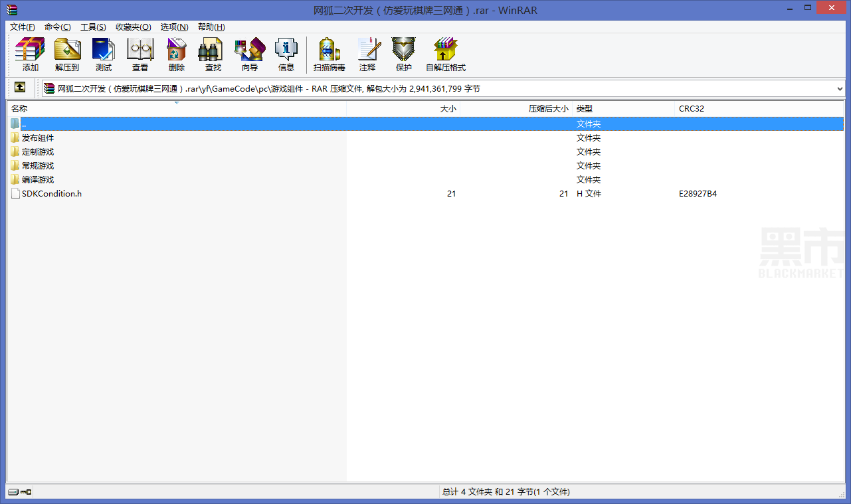Sort by 类型 column header
This screenshot has height=504, width=851.
[x=624, y=108]
